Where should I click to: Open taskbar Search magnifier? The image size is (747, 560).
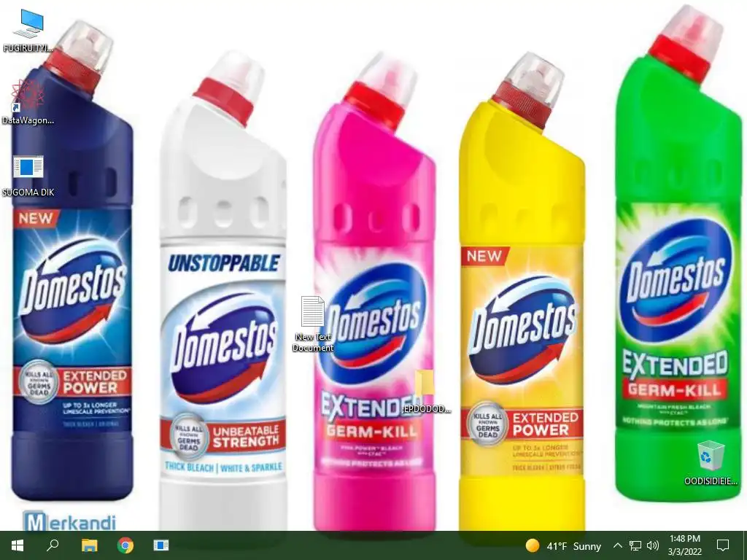pyautogui.click(x=53, y=545)
